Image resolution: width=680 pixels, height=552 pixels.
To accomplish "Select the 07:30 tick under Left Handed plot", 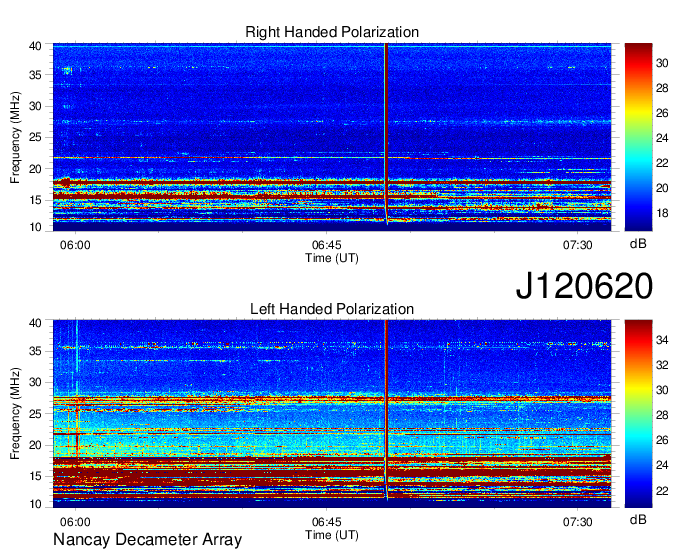I will [578, 522].
